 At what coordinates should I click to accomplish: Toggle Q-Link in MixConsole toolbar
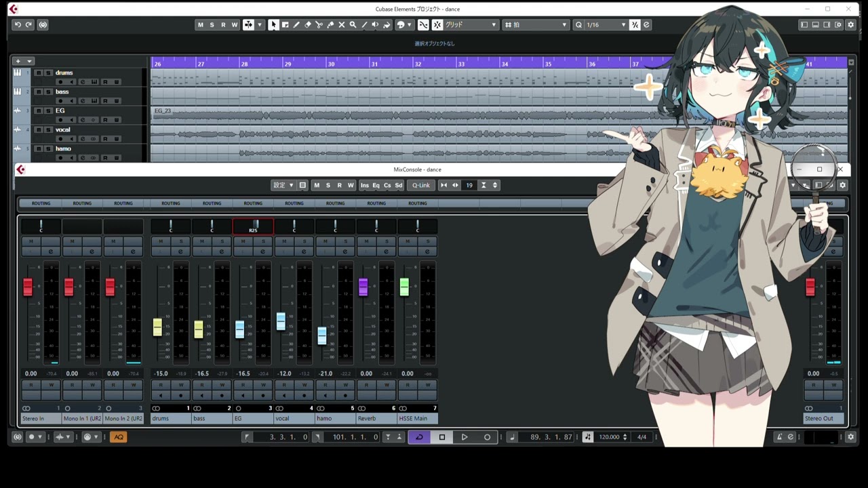pos(421,185)
